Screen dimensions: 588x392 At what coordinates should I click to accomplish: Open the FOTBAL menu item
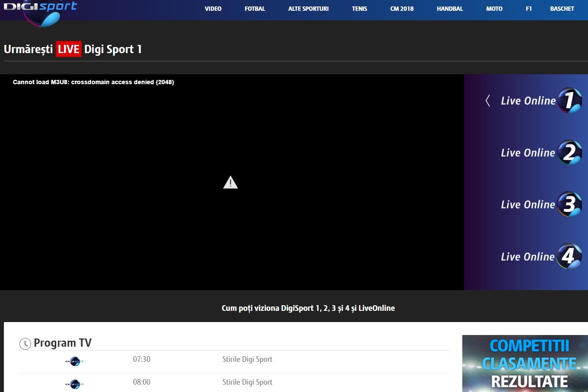click(x=255, y=9)
